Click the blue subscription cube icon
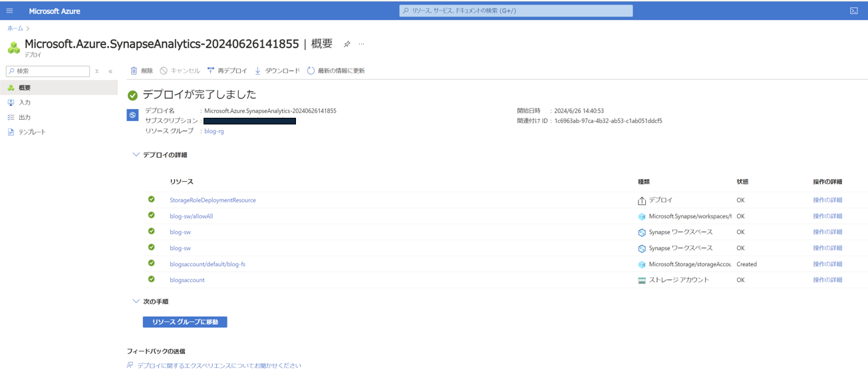Viewport: 868px width, 376px height. coord(132,115)
